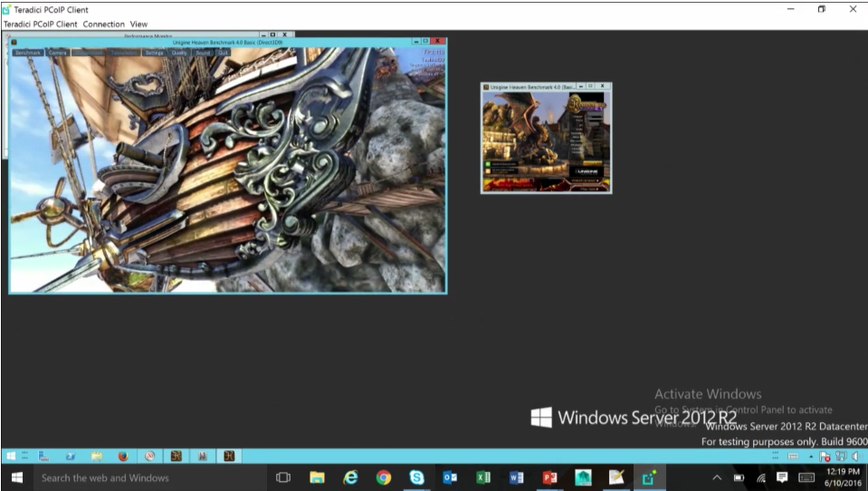The image size is (868, 491).
Task: Click the remote speaker volume icon
Action: tap(856, 456)
